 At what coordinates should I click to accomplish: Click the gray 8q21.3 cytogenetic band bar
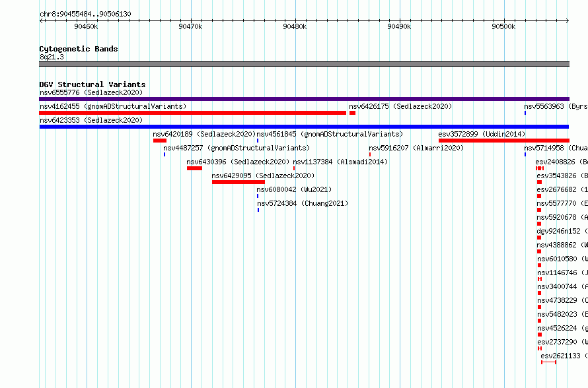click(304, 64)
